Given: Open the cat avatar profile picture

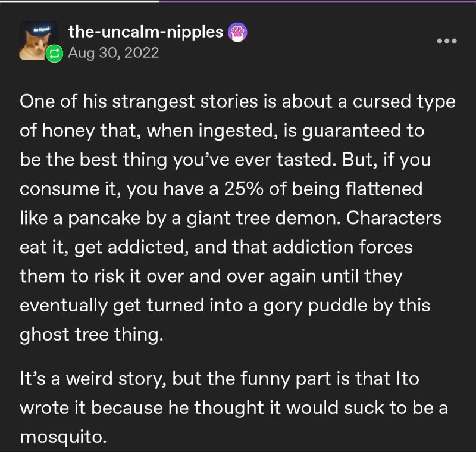Looking at the screenshot, I should (38, 40).
